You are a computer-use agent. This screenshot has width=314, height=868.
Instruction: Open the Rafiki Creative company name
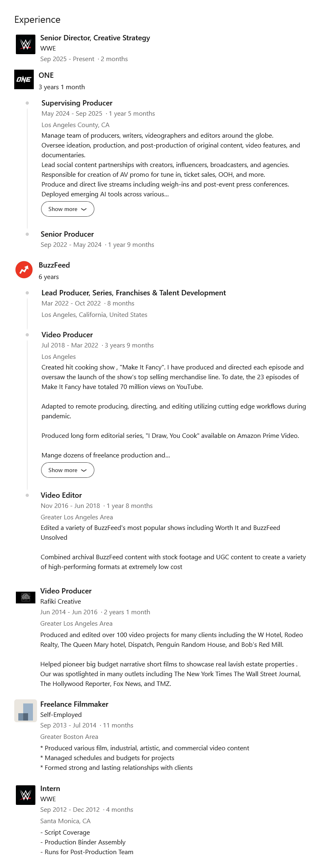(x=60, y=602)
